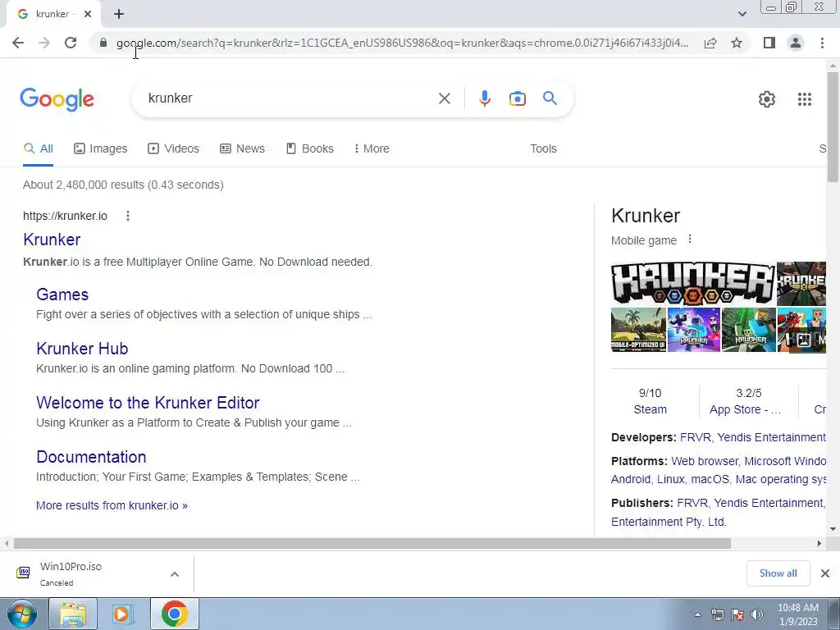
Task: Switch to the Videos tab
Action: 174,149
